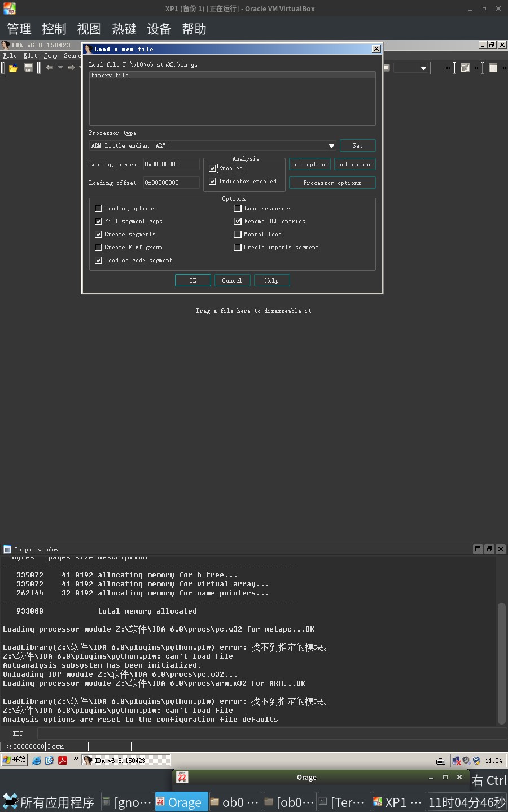Open the back arrow history dropdown
Screen dimensions: 508x812
pyautogui.click(x=60, y=68)
